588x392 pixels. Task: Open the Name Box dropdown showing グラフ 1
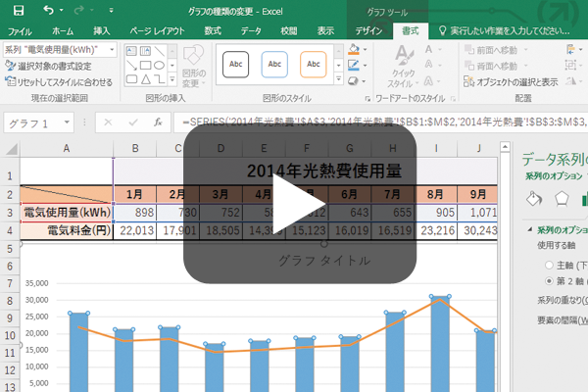[x=67, y=122]
